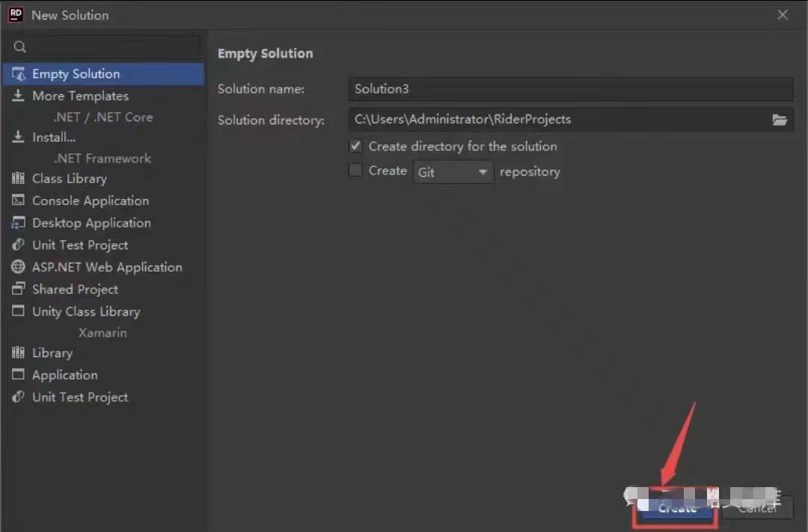Select Empty Solution template

103,74
